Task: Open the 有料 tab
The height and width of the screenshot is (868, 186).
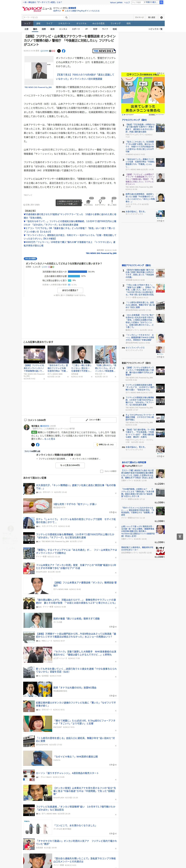Action: coord(129,24)
